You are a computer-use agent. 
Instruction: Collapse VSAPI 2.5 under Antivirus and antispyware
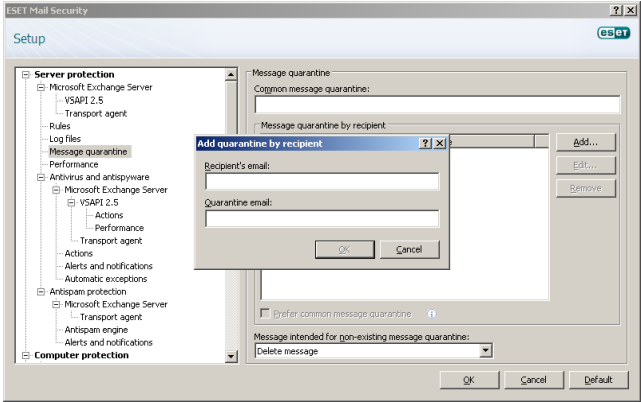(x=71, y=202)
